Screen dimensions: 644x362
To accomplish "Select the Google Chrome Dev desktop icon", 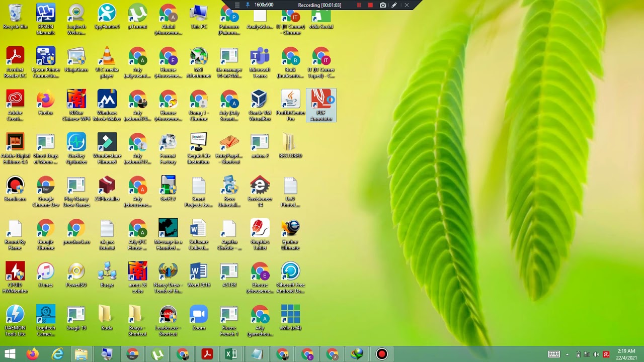I will click(46, 192).
